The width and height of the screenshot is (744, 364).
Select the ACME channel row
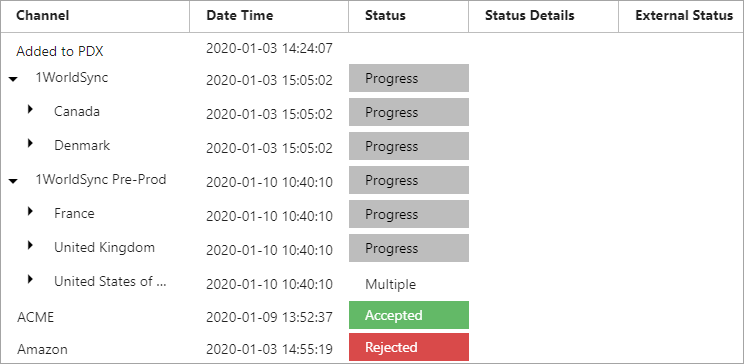[372, 317]
